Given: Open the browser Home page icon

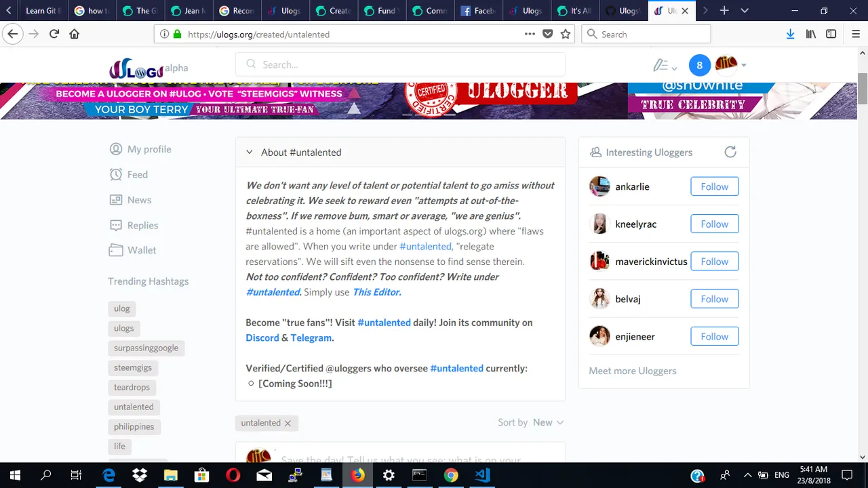Looking at the screenshot, I should click(75, 34).
